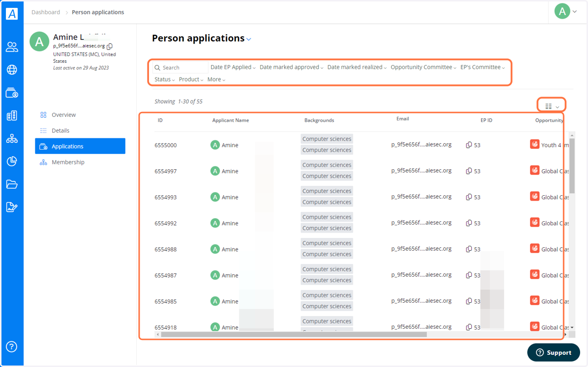Open the folder icon in left sidebar
The height and width of the screenshot is (367, 588).
12,184
